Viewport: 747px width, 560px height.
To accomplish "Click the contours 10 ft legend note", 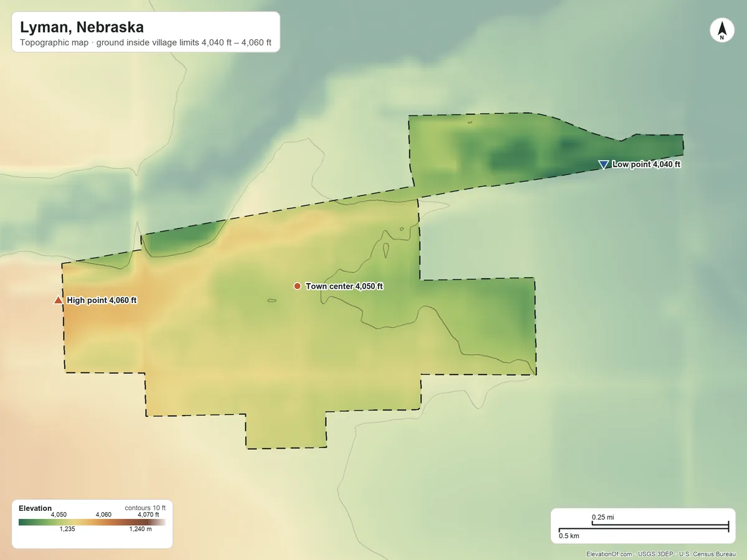I will [145, 508].
